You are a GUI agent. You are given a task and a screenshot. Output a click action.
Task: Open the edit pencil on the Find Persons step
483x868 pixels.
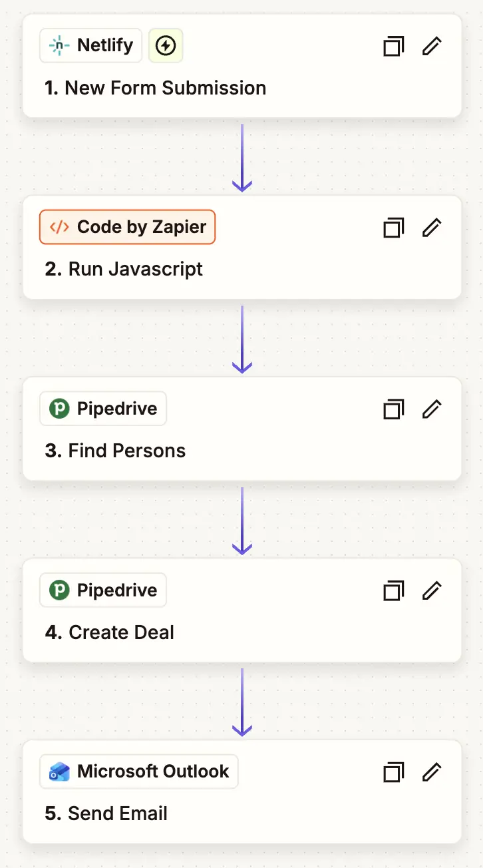[432, 409]
